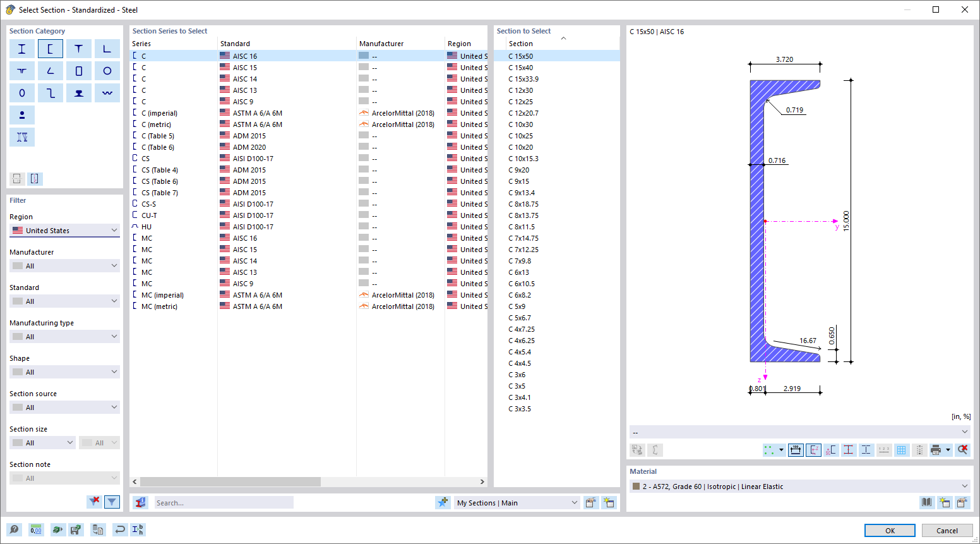Open section info icon beside search box
The width and height of the screenshot is (980, 544).
(x=140, y=502)
